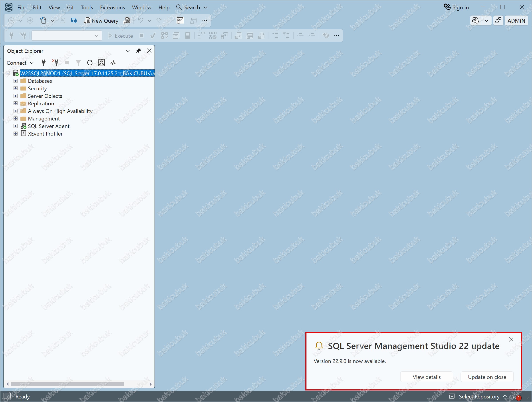Click the Sign in link
The height and width of the screenshot is (402, 532).
pos(457,8)
